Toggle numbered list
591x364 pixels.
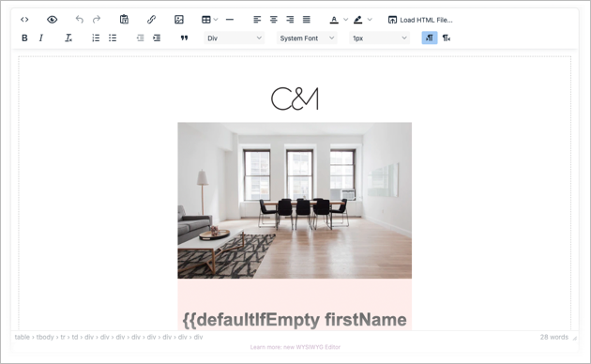click(96, 38)
